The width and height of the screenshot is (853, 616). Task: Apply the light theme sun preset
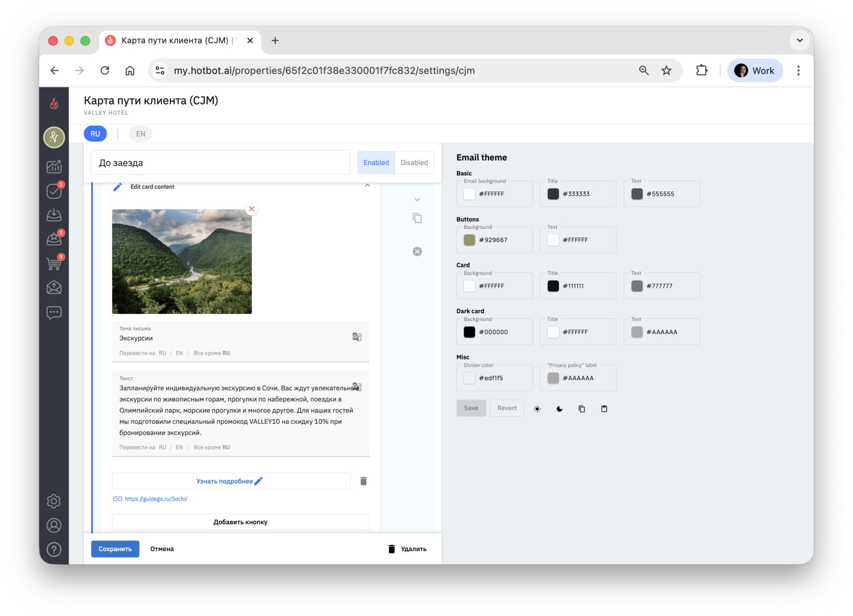point(537,409)
